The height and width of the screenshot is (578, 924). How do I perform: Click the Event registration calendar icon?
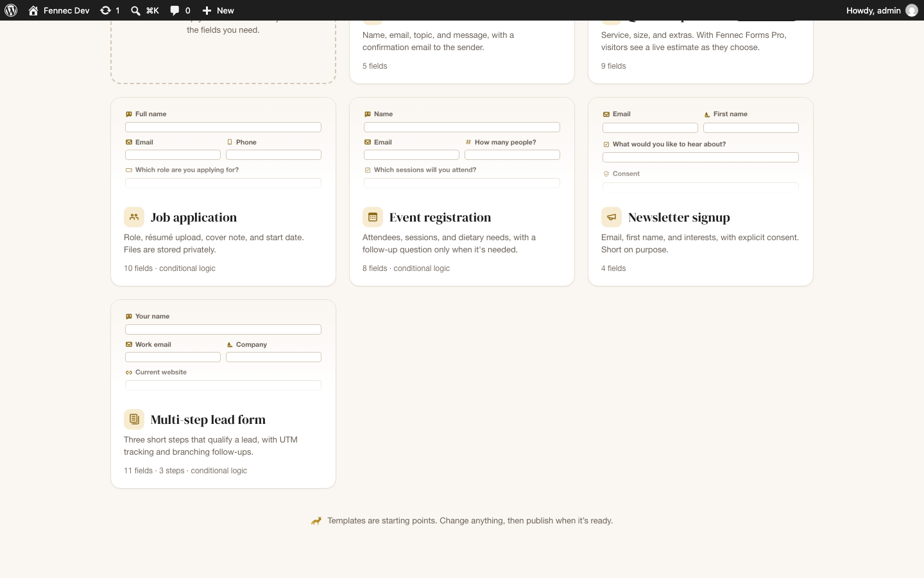373,217
